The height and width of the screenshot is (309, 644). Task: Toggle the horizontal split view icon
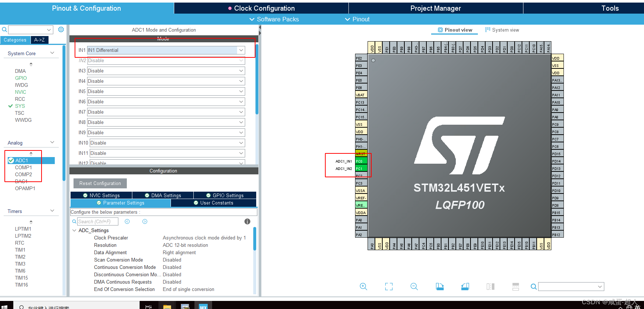tap(516, 287)
